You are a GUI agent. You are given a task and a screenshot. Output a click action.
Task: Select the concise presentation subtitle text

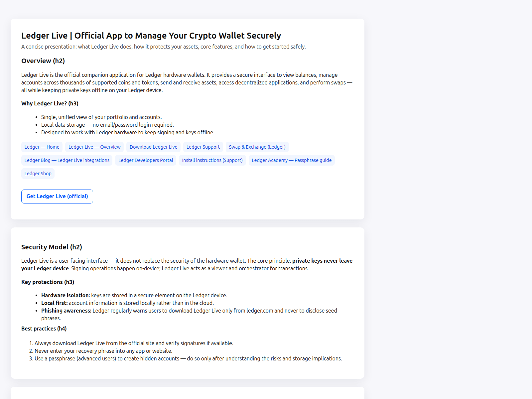163,47
